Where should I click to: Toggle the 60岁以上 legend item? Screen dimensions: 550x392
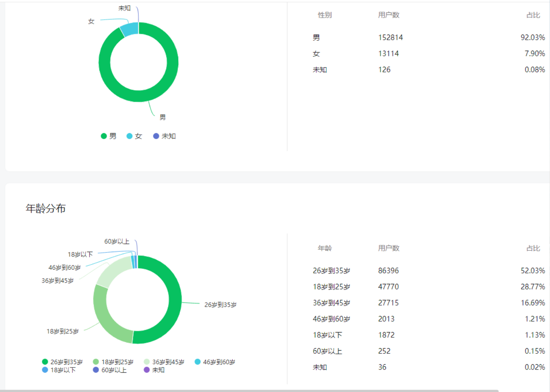pyautogui.click(x=109, y=370)
